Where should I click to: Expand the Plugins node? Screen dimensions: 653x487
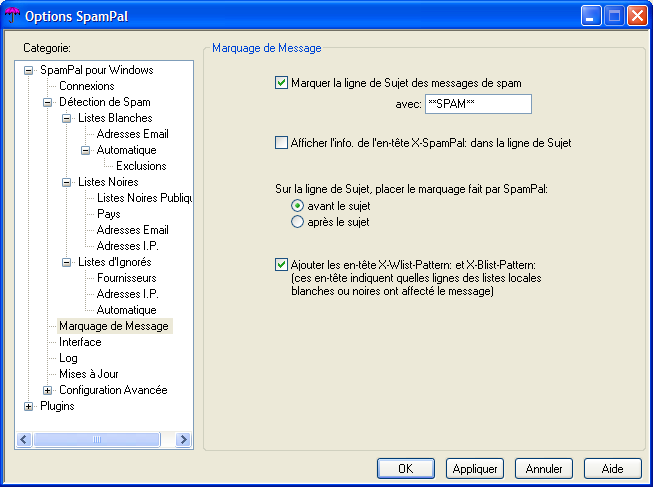[x=28, y=406]
